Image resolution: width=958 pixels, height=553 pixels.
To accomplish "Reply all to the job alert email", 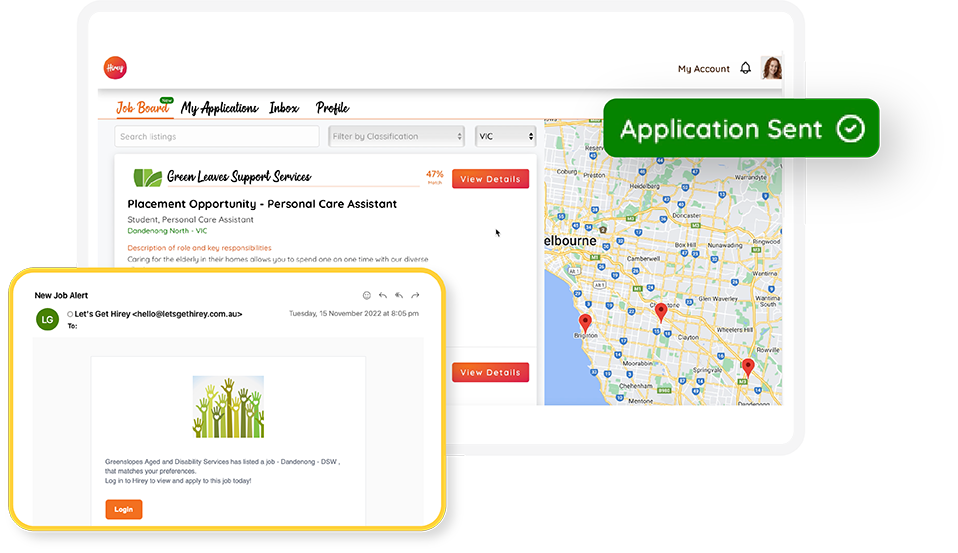I will (399, 295).
